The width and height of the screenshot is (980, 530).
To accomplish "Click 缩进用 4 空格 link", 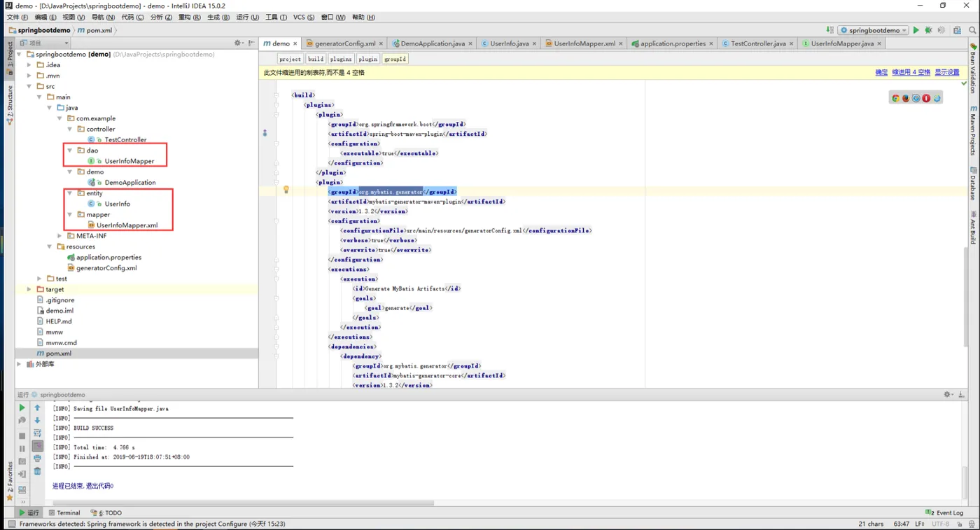I will [911, 72].
